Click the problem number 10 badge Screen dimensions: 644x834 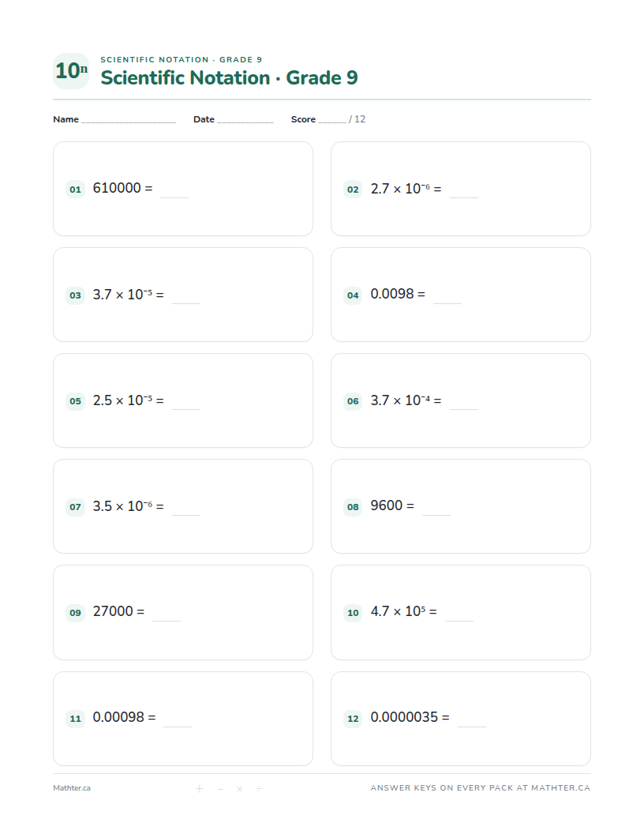pyautogui.click(x=353, y=613)
